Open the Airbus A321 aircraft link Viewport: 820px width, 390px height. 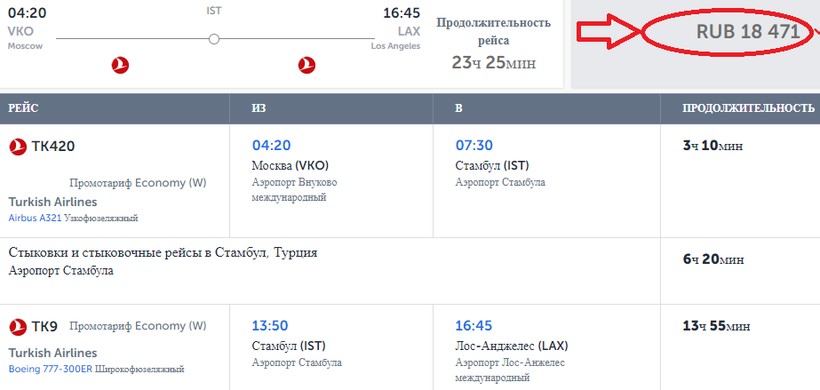pyautogui.click(x=35, y=218)
